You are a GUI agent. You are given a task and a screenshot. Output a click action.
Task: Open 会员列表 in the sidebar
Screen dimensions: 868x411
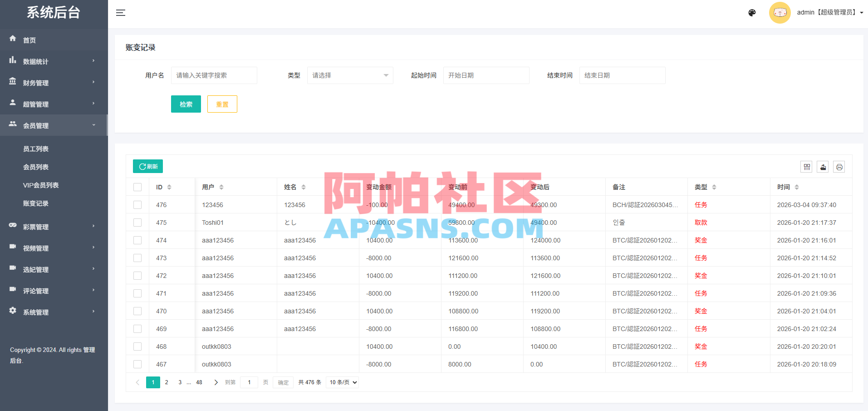(x=36, y=167)
